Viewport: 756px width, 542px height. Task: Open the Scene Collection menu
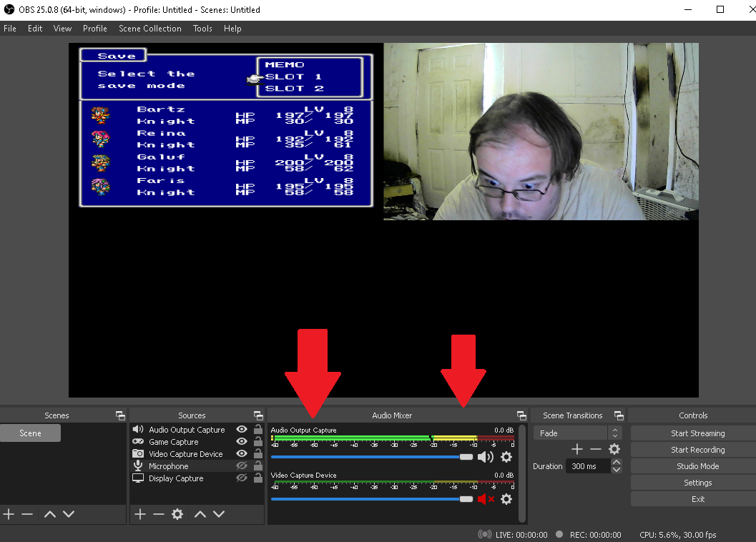click(150, 29)
